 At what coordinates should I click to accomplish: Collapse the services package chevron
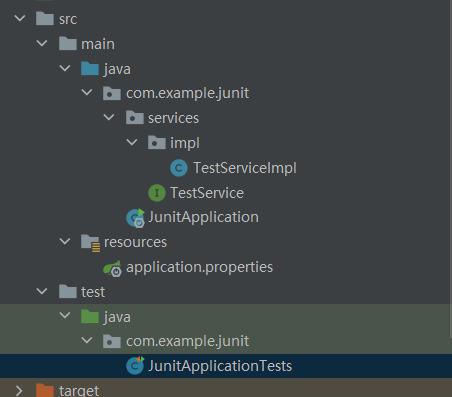point(109,117)
